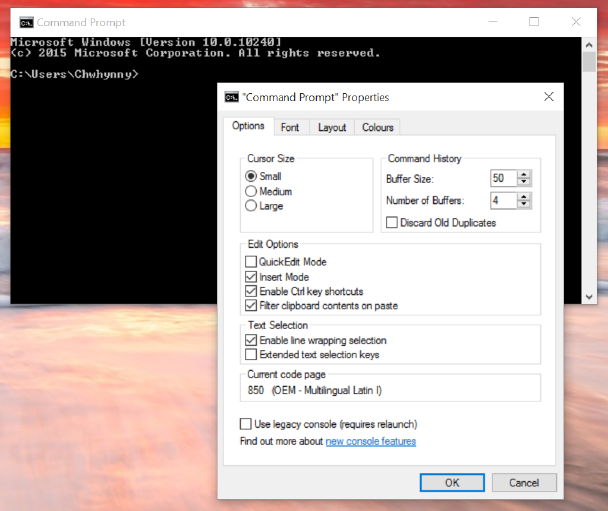Uncheck Filter clipboard contents on paste

251,306
